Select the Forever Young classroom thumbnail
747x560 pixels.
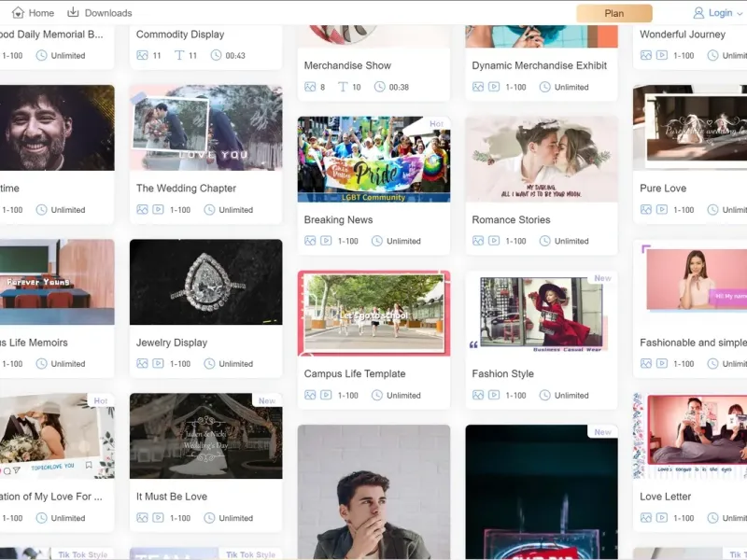click(x=57, y=282)
